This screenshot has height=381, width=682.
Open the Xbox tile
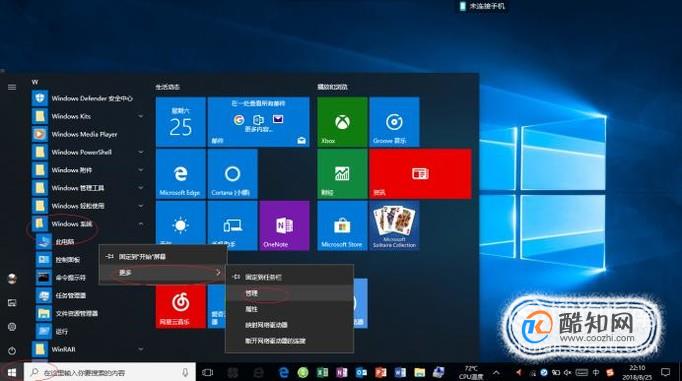342,122
